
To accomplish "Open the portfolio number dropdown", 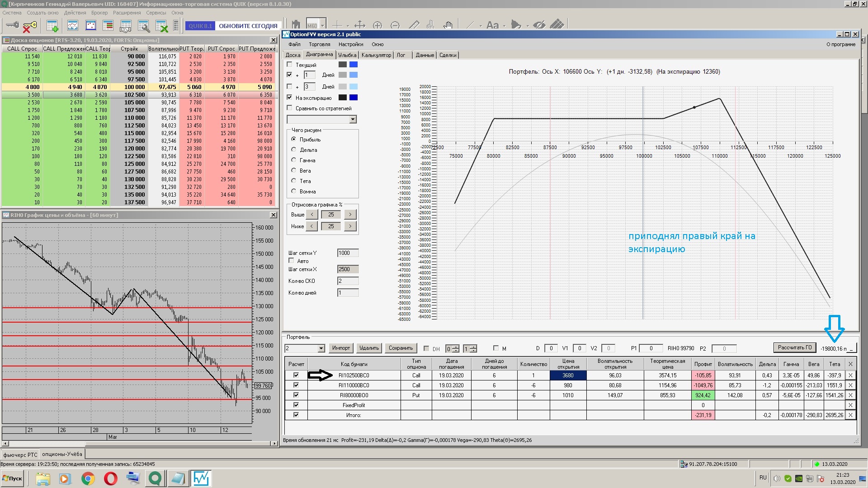I will point(321,348).
